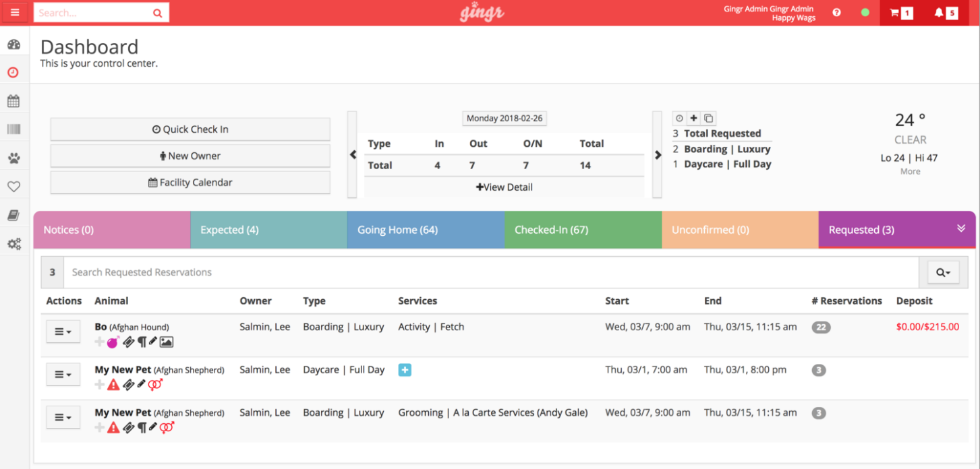Open the shopping cart icon
Image resolution: width=980 pixels, height=469 pixels.
pos(894,13)
